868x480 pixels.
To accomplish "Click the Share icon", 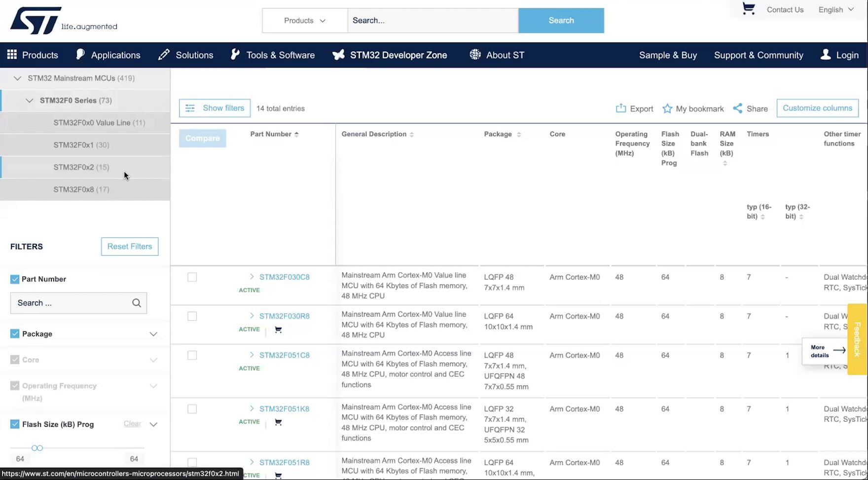I will coord(737,109).
